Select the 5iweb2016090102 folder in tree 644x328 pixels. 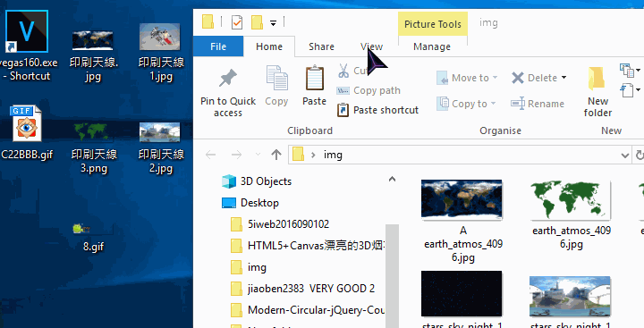280,224
